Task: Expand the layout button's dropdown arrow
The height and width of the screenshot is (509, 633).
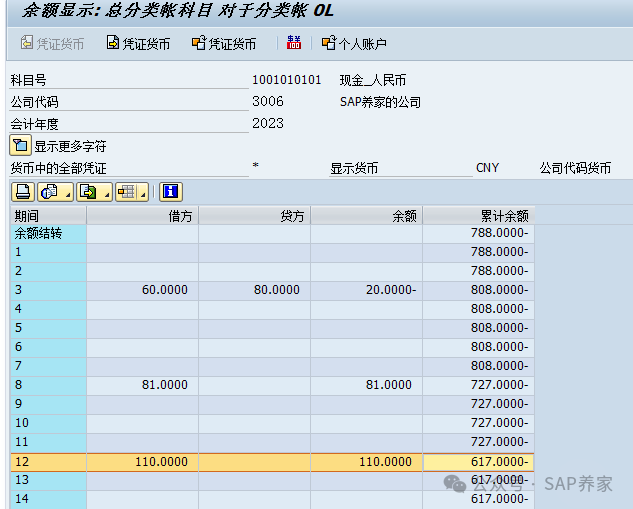Action: (143, 192)
